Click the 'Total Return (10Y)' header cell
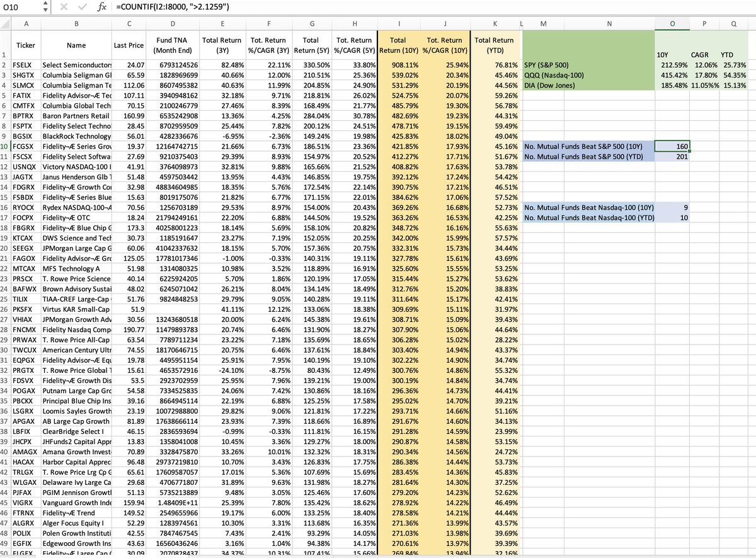The height and width of the screenshot is (558, 756). coord(400,45)
